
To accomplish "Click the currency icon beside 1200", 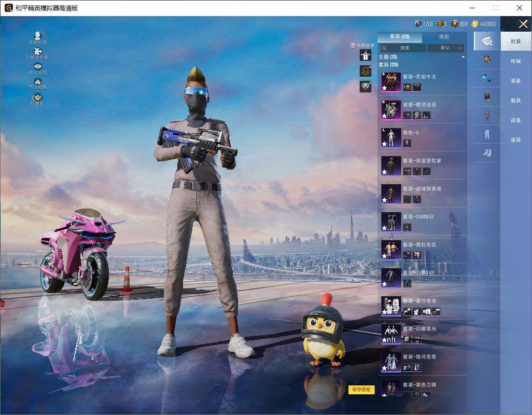I will click(x=418, y=24).
